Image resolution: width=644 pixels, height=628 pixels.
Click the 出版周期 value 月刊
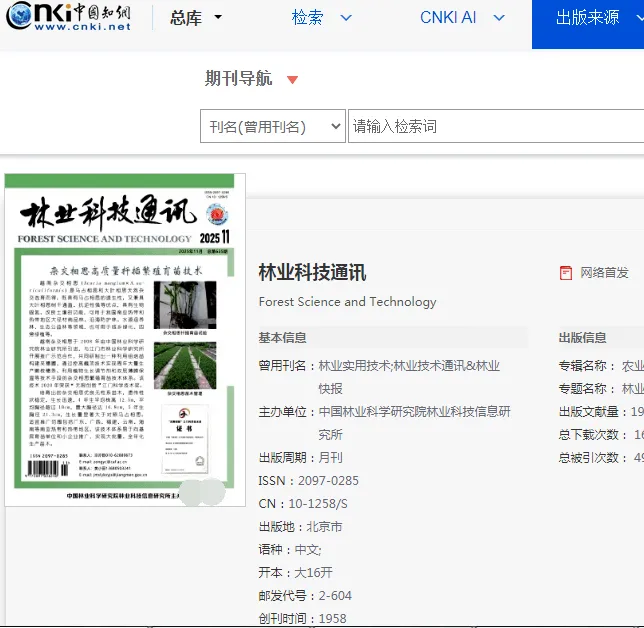[330, 458]
